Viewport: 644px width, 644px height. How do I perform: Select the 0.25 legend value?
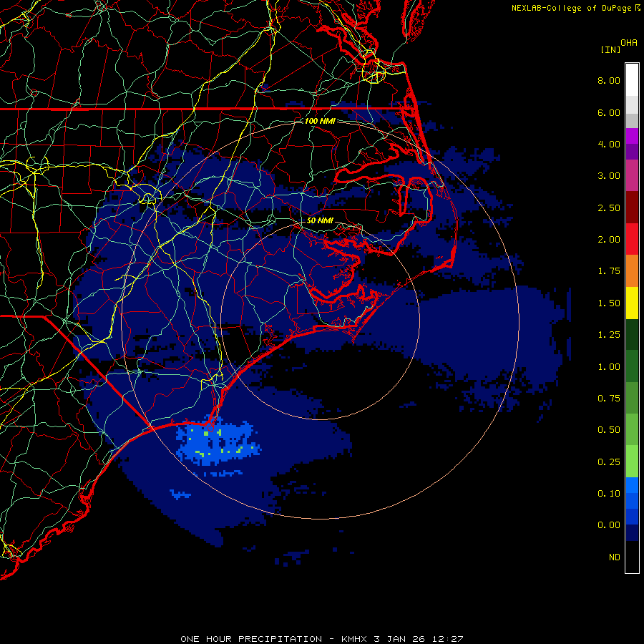[609, 462]
